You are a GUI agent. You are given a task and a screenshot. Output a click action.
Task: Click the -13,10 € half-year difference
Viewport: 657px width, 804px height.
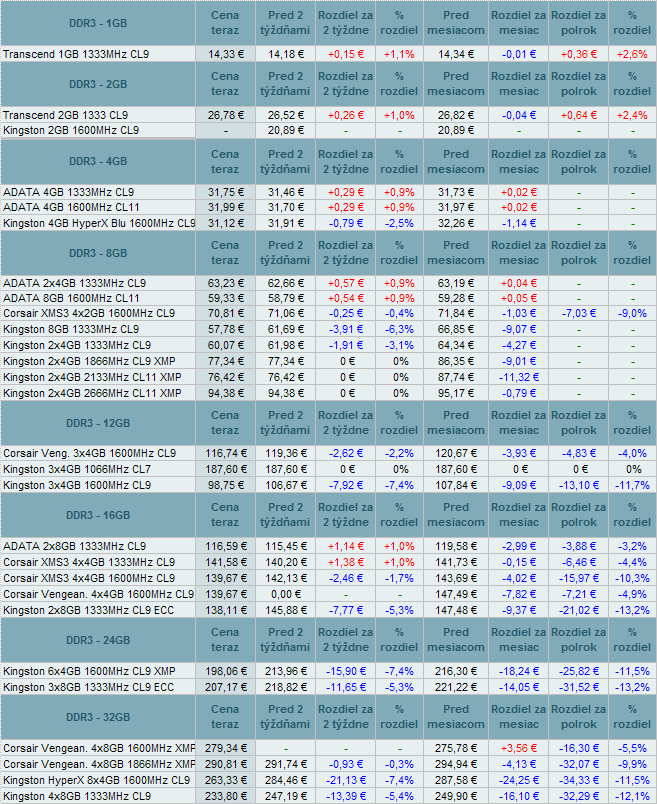click(x=579, y=485)
